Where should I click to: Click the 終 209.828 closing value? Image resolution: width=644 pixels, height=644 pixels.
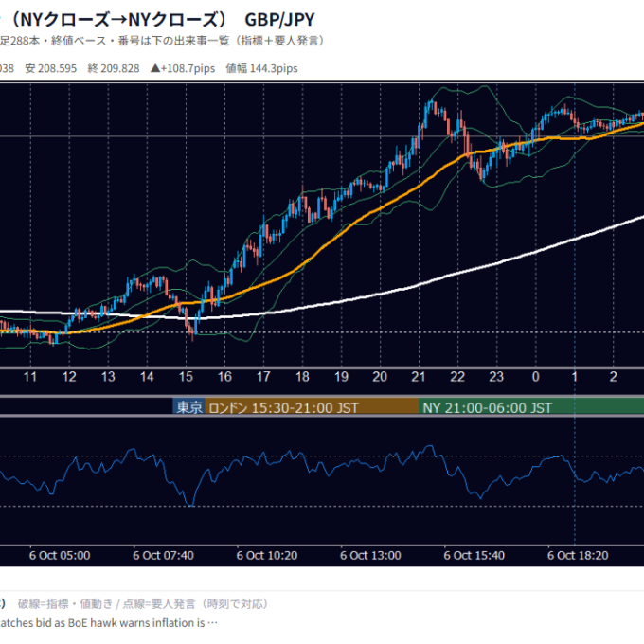tap(114, 68)
